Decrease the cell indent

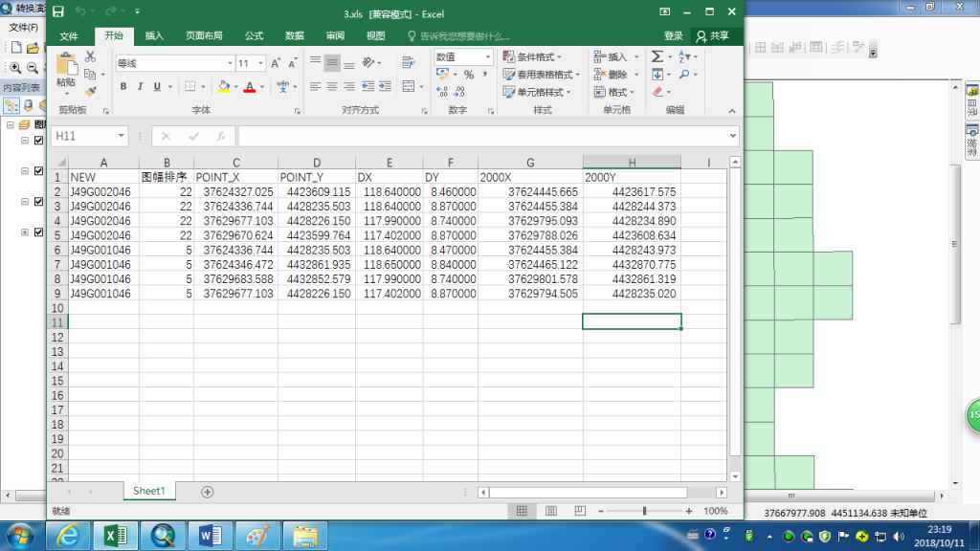(x=368, y=86)
